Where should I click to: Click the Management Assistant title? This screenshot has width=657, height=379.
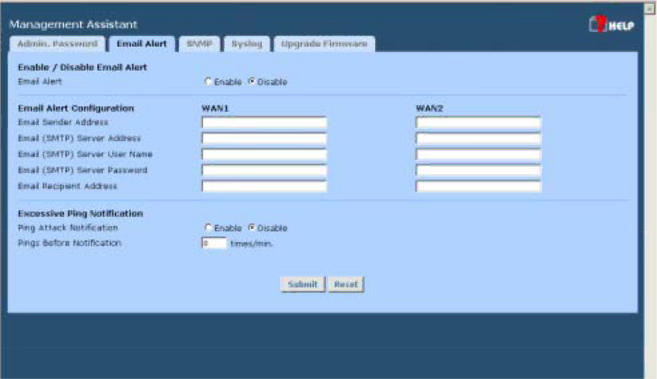pos(73,24)
